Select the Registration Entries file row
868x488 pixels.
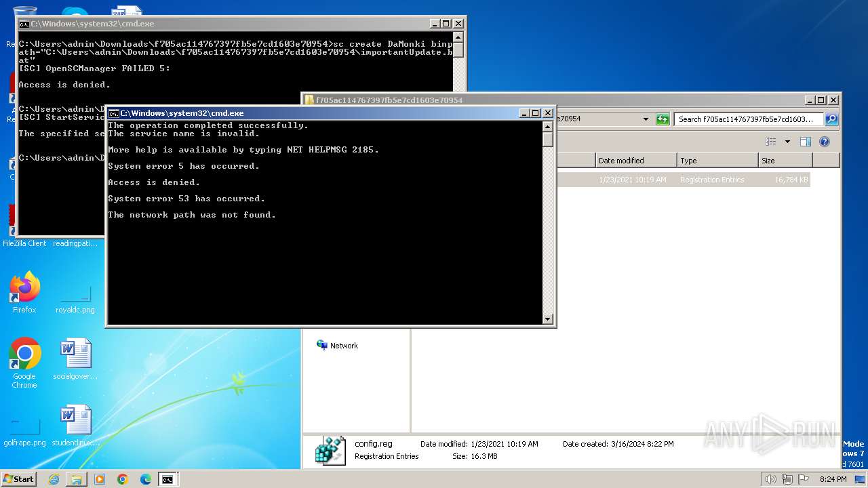(x=683, y=180)
